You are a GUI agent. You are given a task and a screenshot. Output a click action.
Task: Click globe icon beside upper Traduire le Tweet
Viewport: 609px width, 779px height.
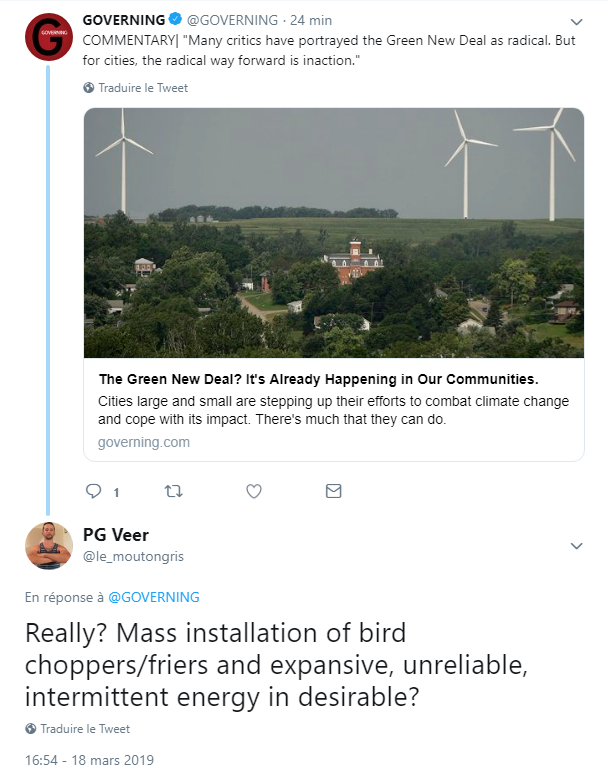(x=88, y=88)
